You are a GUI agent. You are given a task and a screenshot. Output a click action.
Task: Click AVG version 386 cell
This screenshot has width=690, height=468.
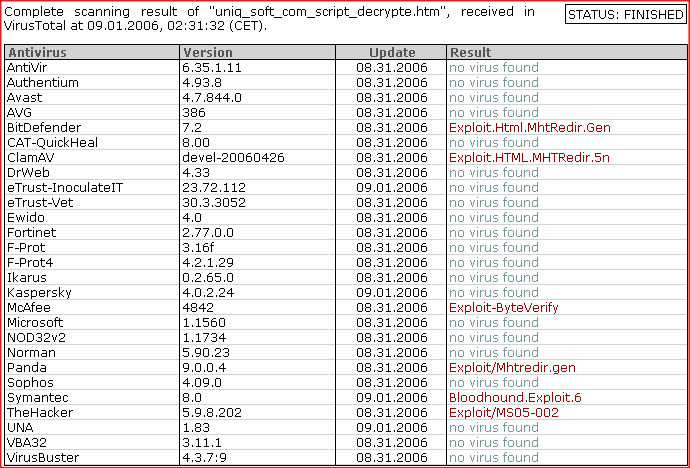tap(194, 113)
